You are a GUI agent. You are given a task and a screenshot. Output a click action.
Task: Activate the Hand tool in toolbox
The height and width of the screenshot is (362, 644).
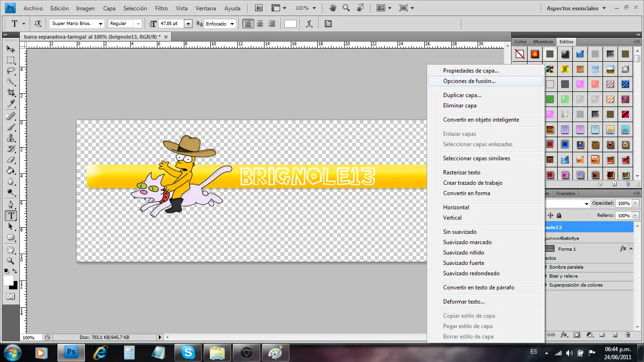click(x=10, y=249)
